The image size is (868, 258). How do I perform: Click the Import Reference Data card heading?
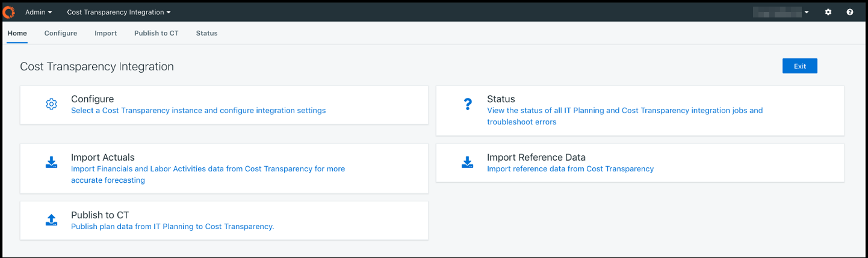(536, 158)
